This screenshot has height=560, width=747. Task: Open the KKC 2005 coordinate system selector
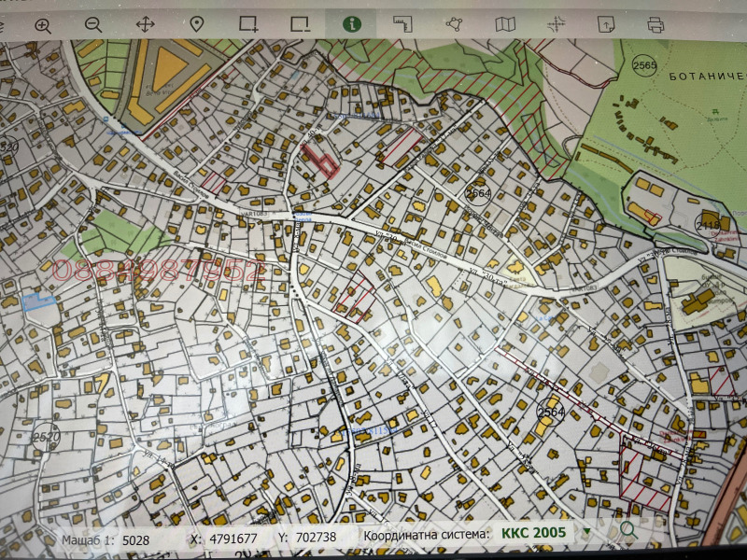[533, 532]
